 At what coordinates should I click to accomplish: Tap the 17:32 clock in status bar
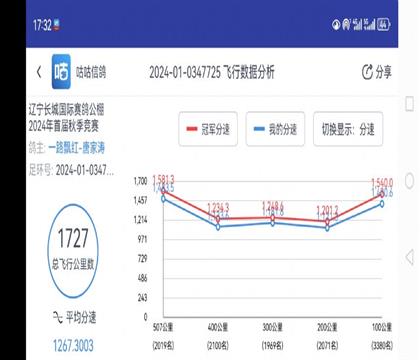[42, 25]
